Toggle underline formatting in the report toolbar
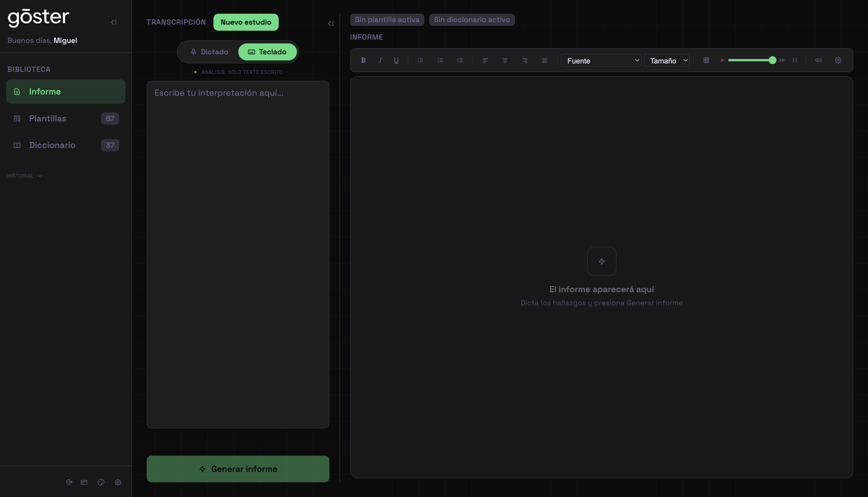This screenshot has height=497, width=868. point(396,60)
